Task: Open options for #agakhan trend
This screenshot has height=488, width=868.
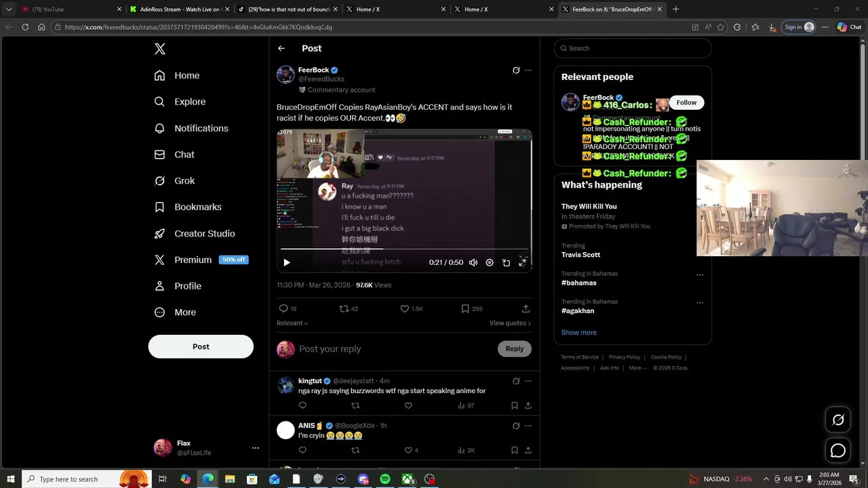Action: [700, 303]
